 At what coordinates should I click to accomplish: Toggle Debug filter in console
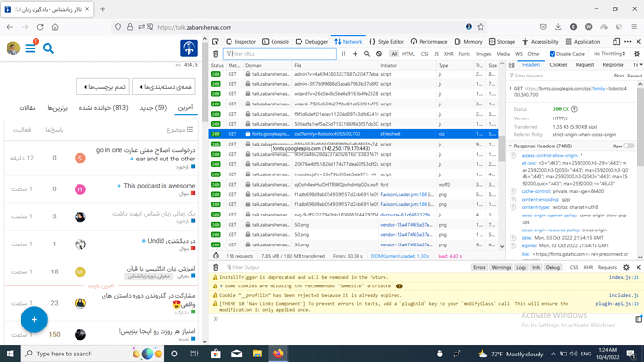pyautogui.click(x=553, y=267)
